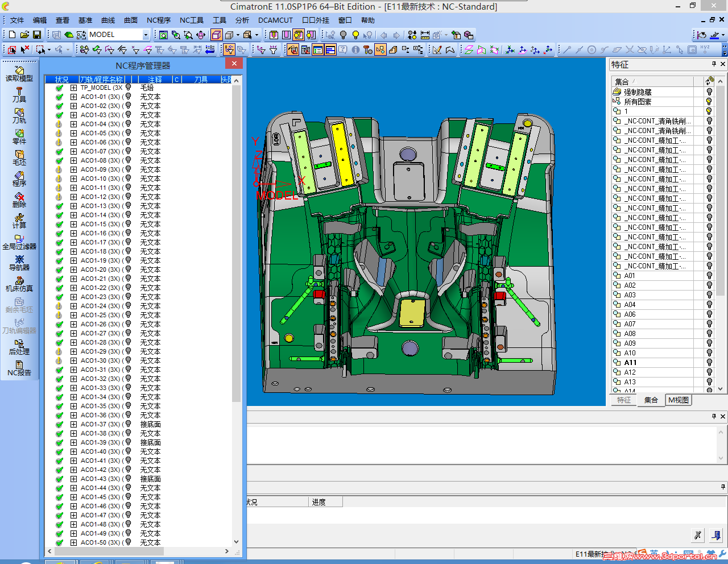The height and width of the screenshot is (564, 728).
Task: Click the info 'i' toolbar icon
Action: tap(355, 49)
